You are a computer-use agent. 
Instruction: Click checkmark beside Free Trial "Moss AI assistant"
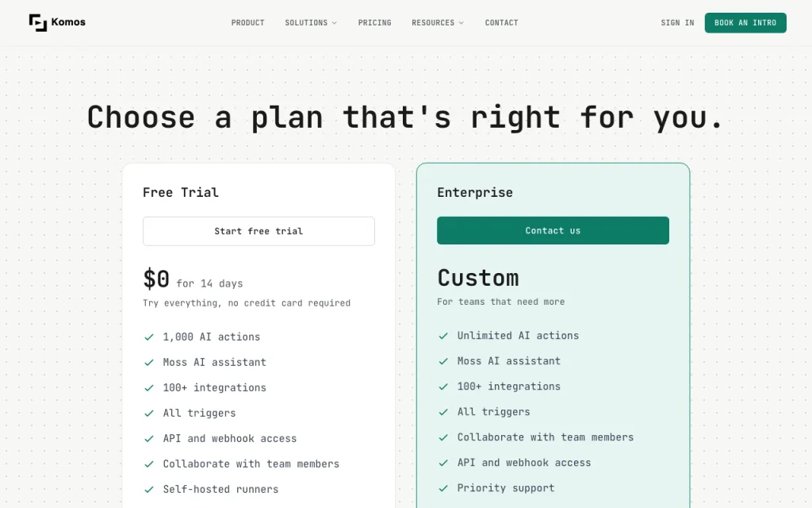pyautogui.click(x=149, y=362)
